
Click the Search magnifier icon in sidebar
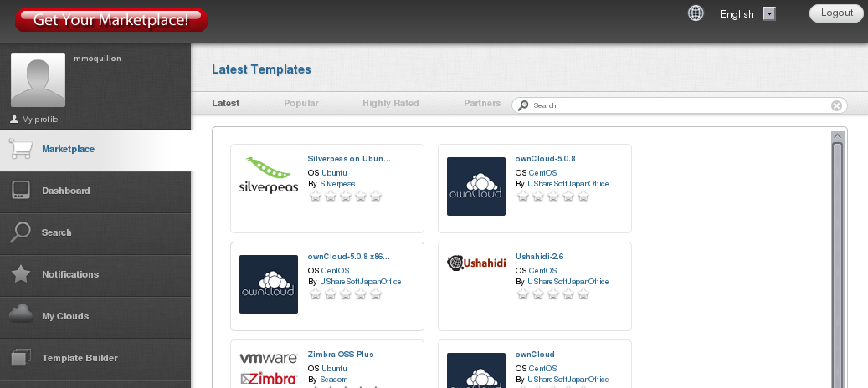click(x=21, y=232)
